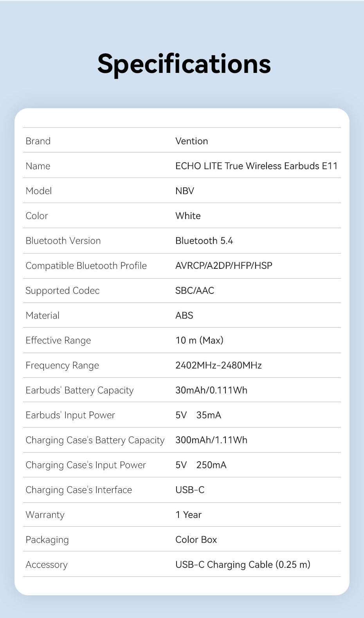Click the 300mAh/1.11Wh case capacity value
Image resolution: width=364 pixels, height=618 pixels.
211,440
